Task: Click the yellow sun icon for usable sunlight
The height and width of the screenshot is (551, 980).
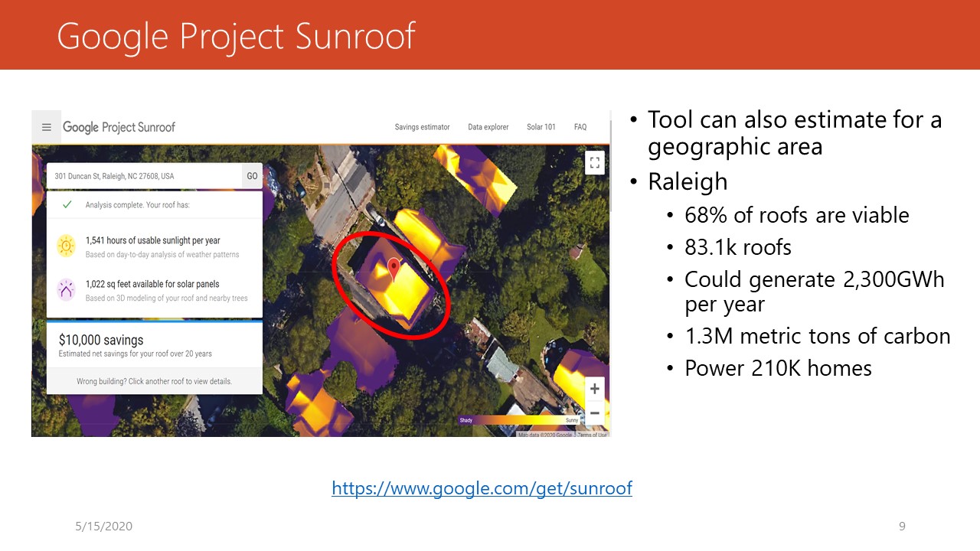Action: click(x=67, y=246)
